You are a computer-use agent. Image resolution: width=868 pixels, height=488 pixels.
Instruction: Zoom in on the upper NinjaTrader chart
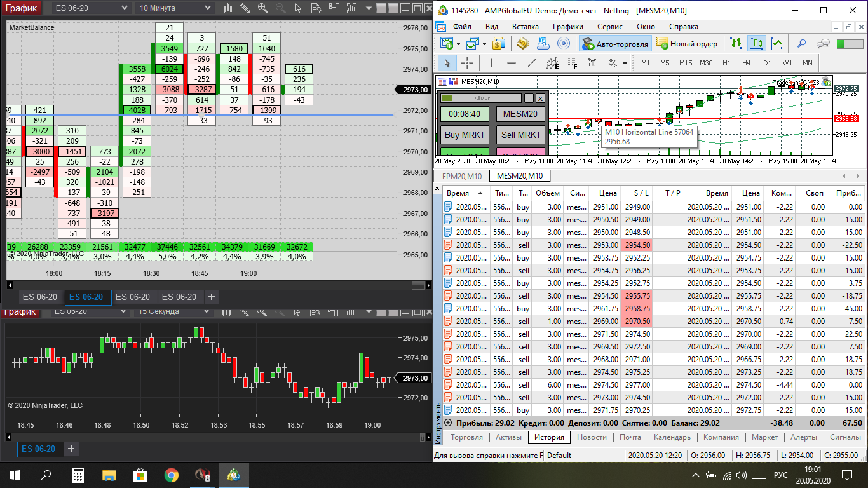coord(263,9)
